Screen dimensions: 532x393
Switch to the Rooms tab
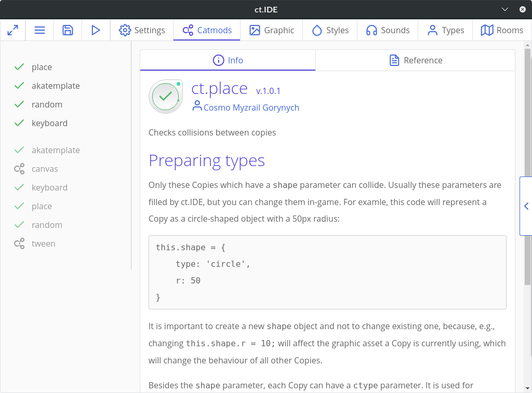point(502,30)
